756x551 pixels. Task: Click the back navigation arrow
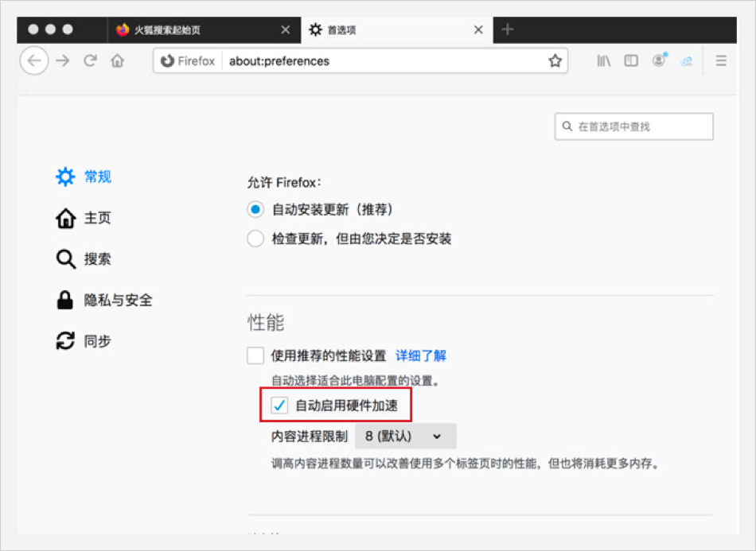pos(33,60)
